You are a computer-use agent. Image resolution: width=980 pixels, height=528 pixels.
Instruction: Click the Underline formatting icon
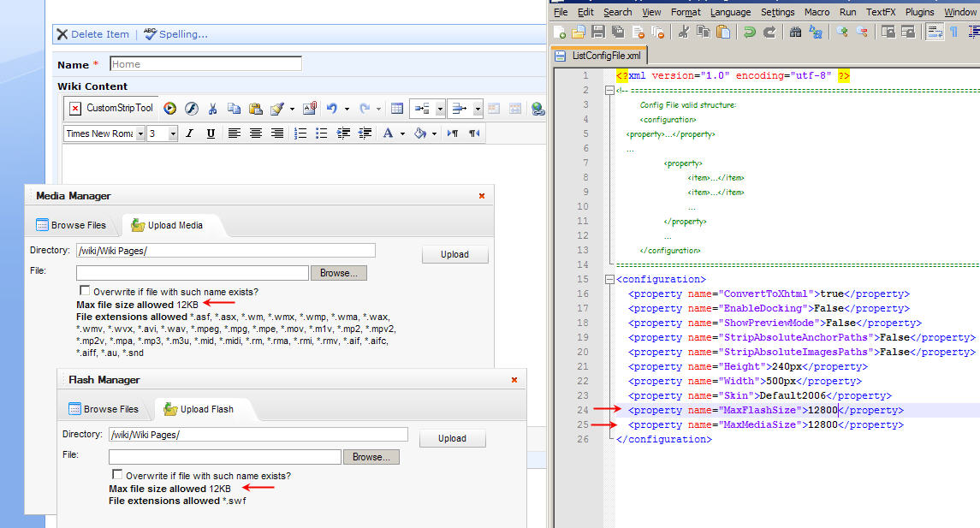(x=211, y=133)
